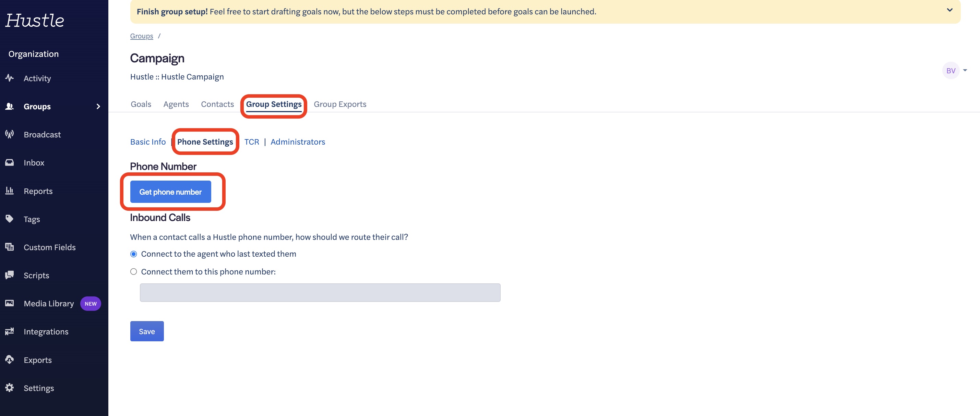Open the Inbox from sidebar

(34, 162)
